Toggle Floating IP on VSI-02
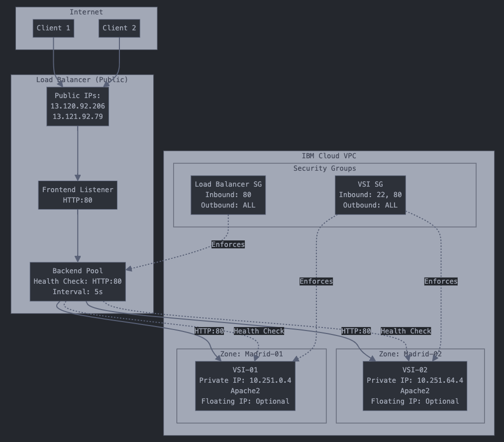The width and height of the screenshot is (504, 442). point(414,401)
